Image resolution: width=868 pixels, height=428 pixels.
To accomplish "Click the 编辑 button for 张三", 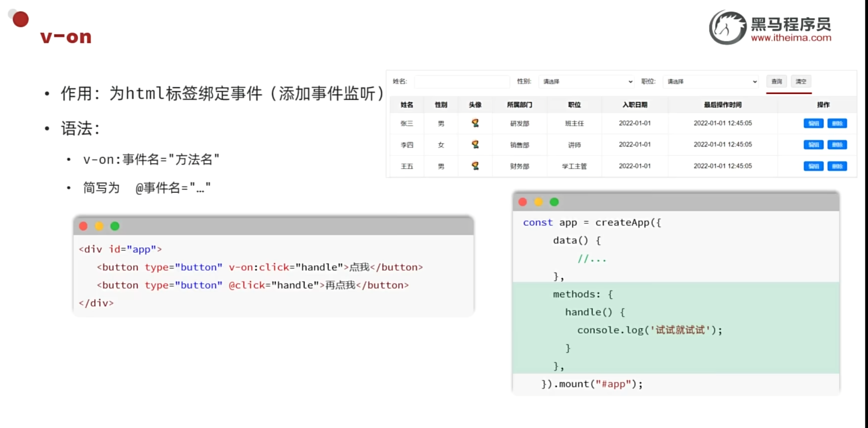I will pyautogui.click(x=813, y=124).
